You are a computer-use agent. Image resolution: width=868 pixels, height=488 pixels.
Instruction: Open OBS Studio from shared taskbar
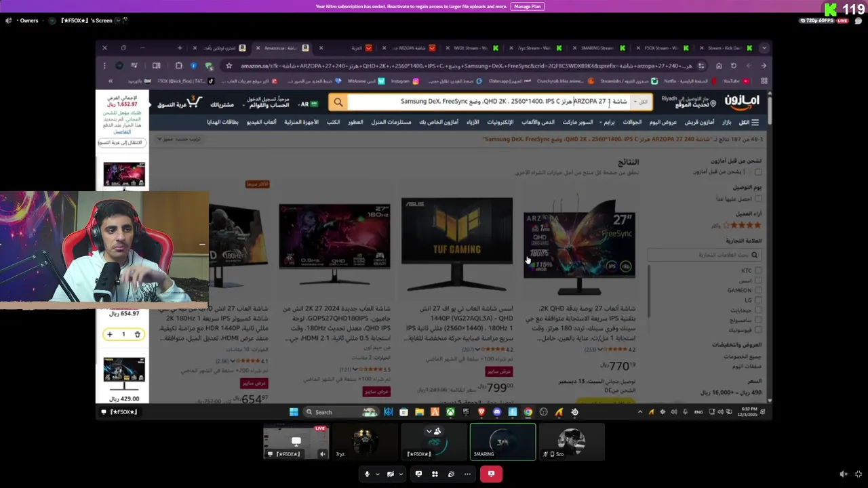pyautogui.click(x=543, y=412)
